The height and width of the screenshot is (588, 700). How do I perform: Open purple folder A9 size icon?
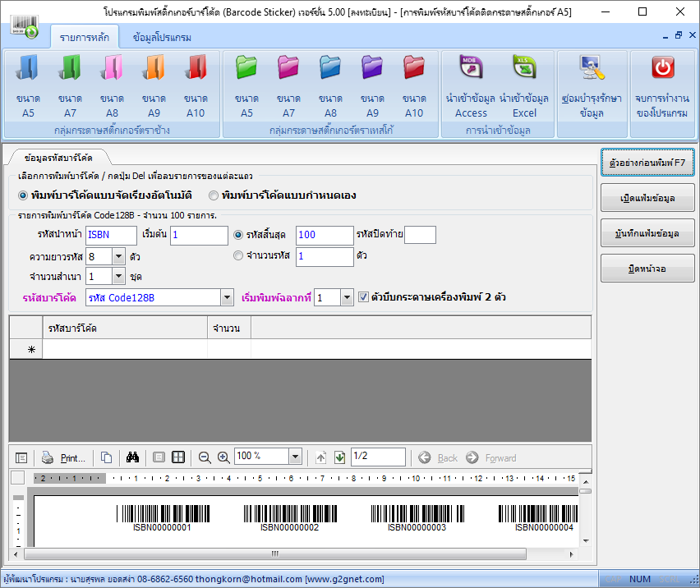[372, 85]
